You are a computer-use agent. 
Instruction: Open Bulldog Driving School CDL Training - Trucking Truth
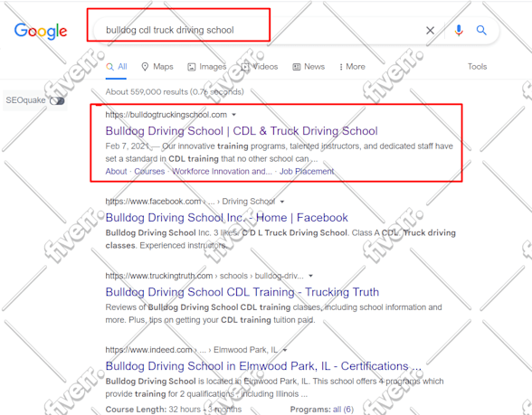[242, 292]
